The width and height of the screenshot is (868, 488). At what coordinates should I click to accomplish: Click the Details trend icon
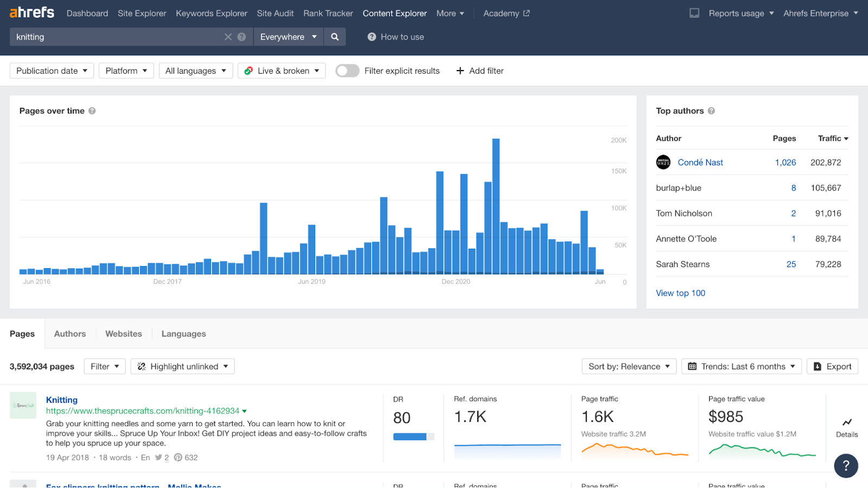[x=847, y=422]
